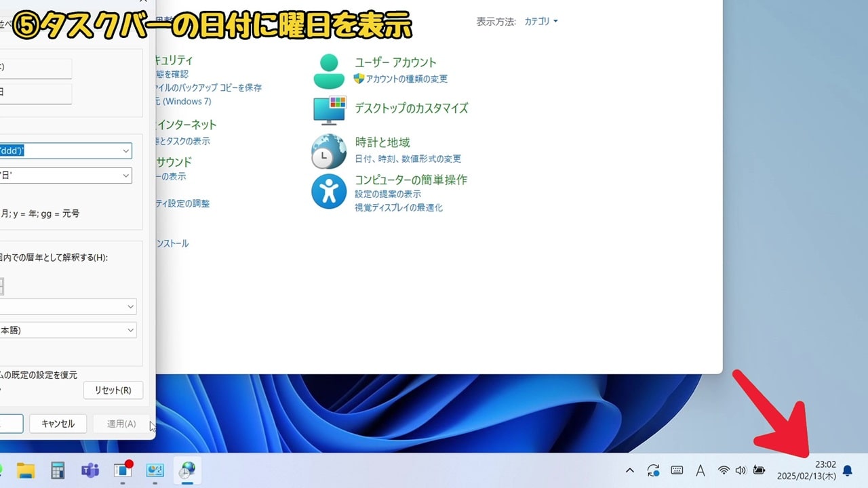Open the short date format dropdown containing 'ddd'

tap(127, 150)
